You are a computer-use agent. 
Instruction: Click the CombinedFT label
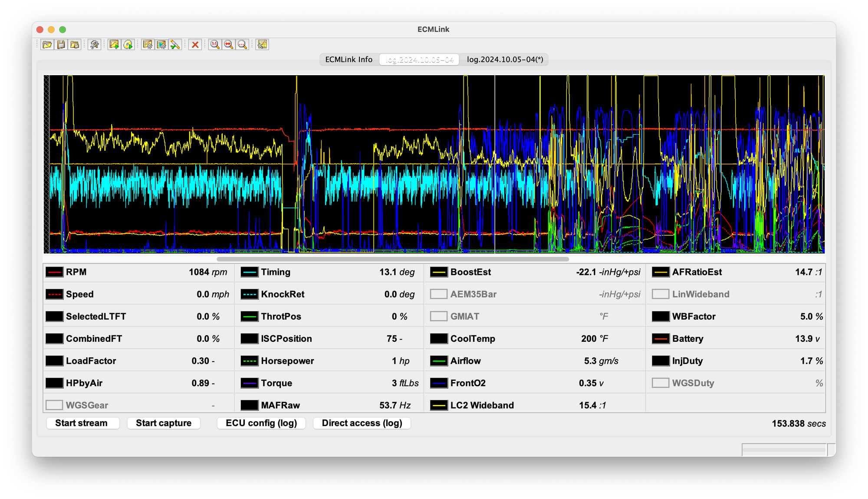pos(94,339)
